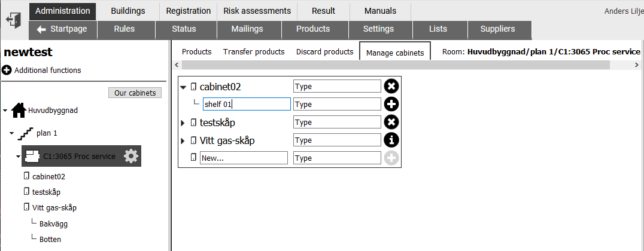The height and width of the screenshot is (251, 644).
Task: Open room settings gear icon
Action: point(131,156)
